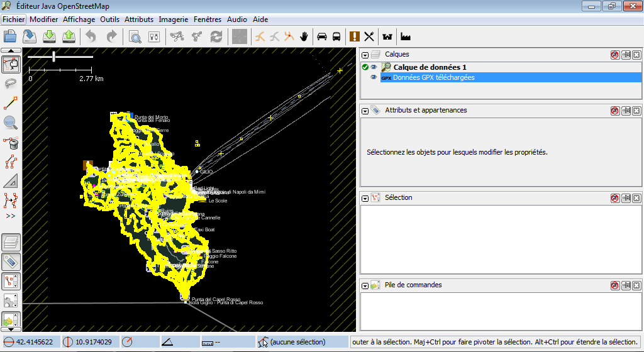Collapse the Pile de commandes panel
This screenshot has height=352, width=644.
[365, 285]
